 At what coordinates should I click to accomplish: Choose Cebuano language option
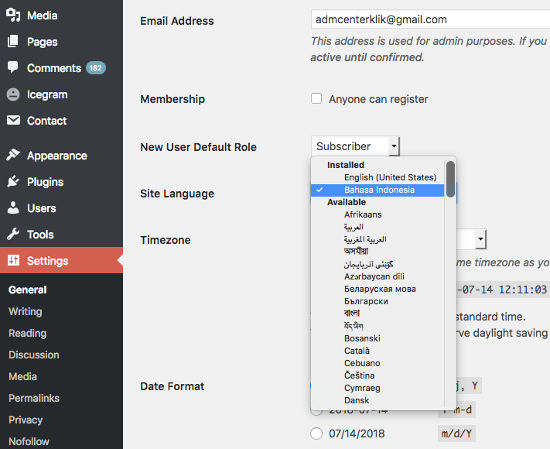click(362, 363)
